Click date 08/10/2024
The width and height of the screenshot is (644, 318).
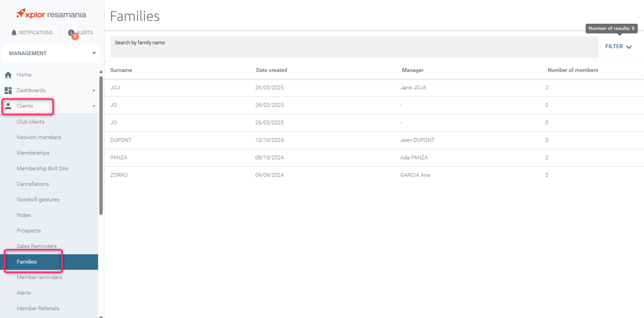coord(269,157)
